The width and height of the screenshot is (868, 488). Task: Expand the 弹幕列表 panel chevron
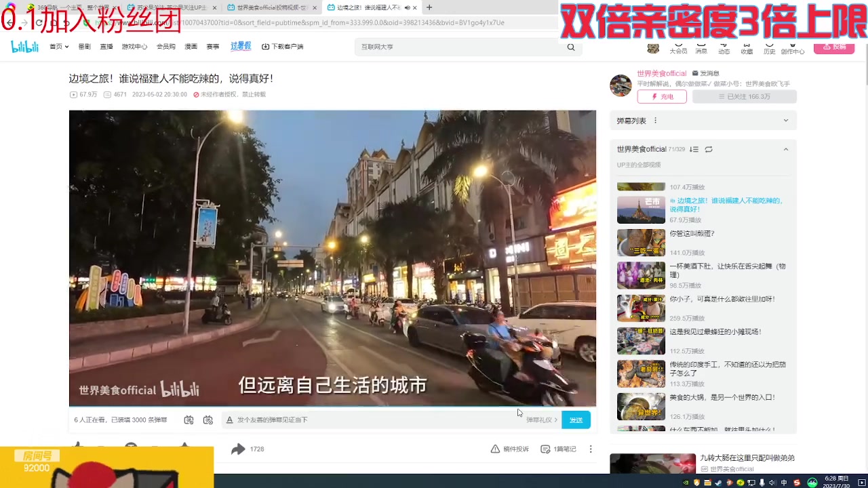pyautogui.click(x=786, y=121)
